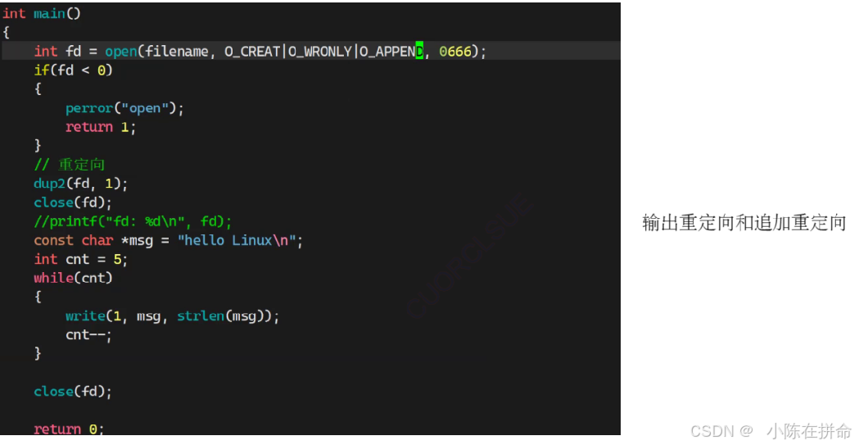Click the "return 0;" statement
Screen dimensions: 868x445
coord(70,429)
